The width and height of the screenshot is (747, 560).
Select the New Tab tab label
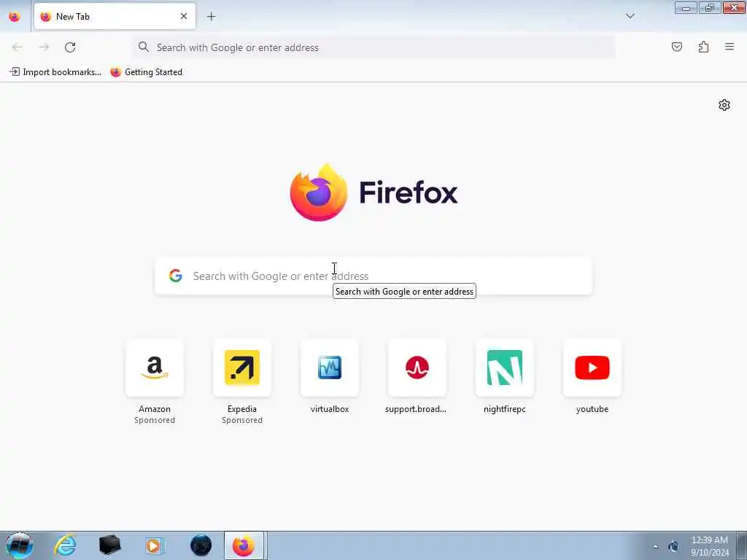73,17
